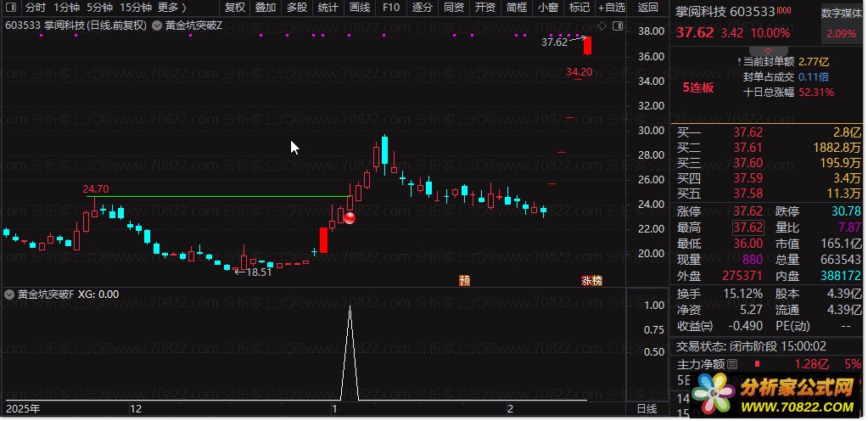This screenshot has height=421, width=868.
Task: Click month 12 on the time axis
Action: [135, 409]
